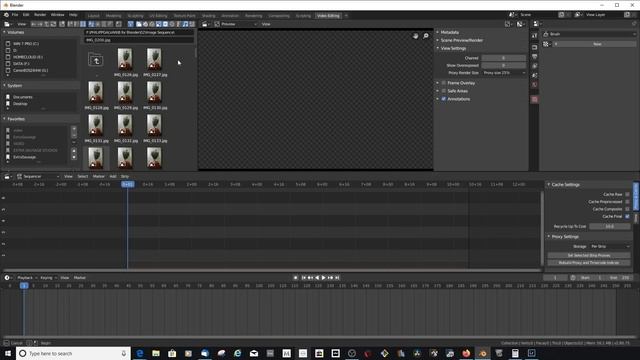Enable the Safe Areas checkbox
This screenshot has height=360, width=640.
tap(444, 91)
